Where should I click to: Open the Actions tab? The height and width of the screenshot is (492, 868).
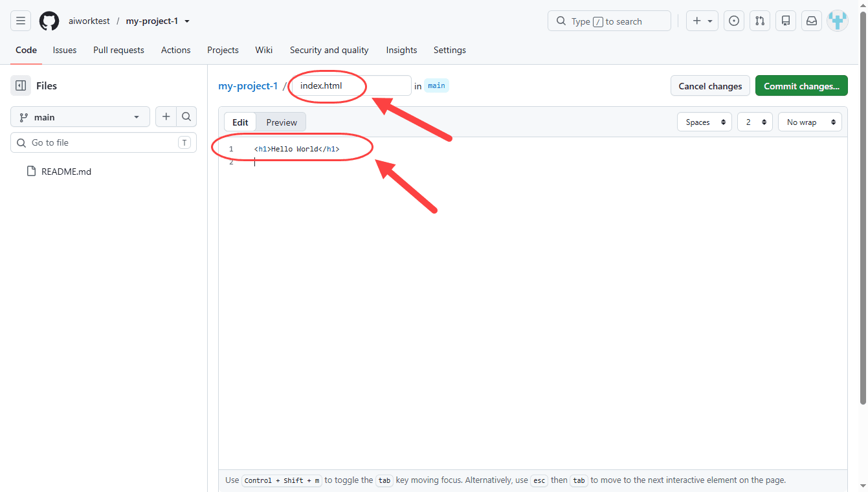(176, 50)
